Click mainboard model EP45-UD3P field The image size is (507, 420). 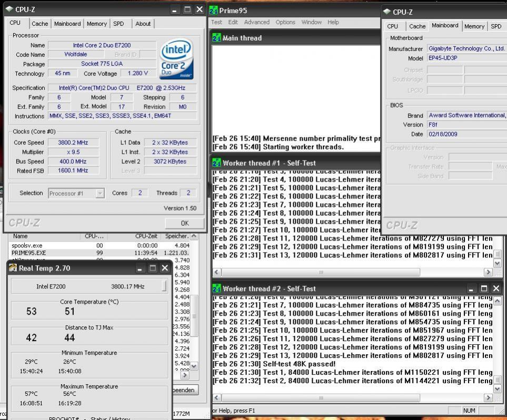pyautogui.click(x=467, y=58)
